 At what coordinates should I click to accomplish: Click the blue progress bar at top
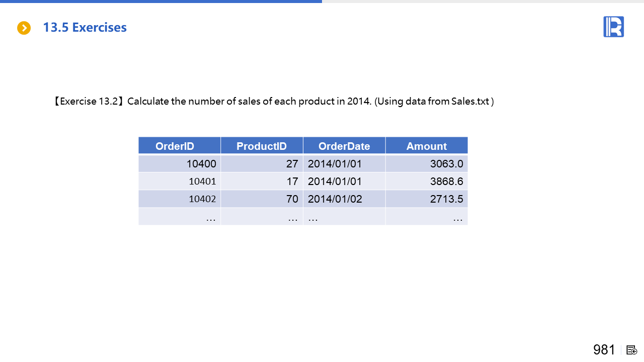[161, 2]
